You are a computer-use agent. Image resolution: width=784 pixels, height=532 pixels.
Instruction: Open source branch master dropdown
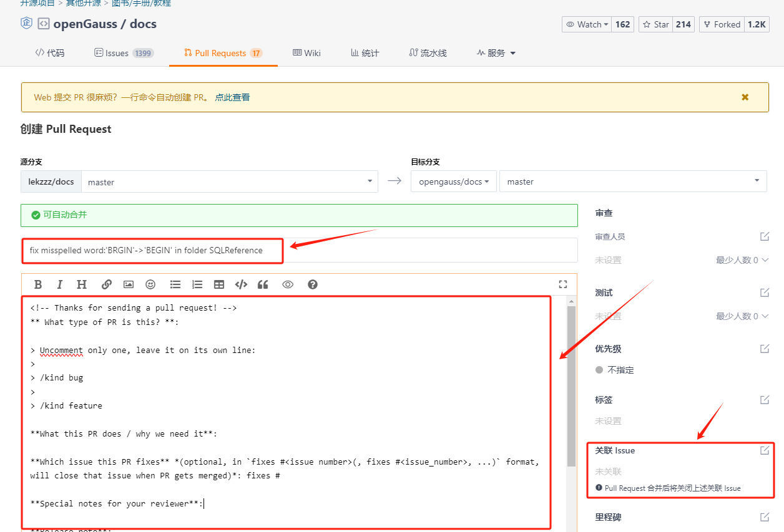click(x=229, y=182)
